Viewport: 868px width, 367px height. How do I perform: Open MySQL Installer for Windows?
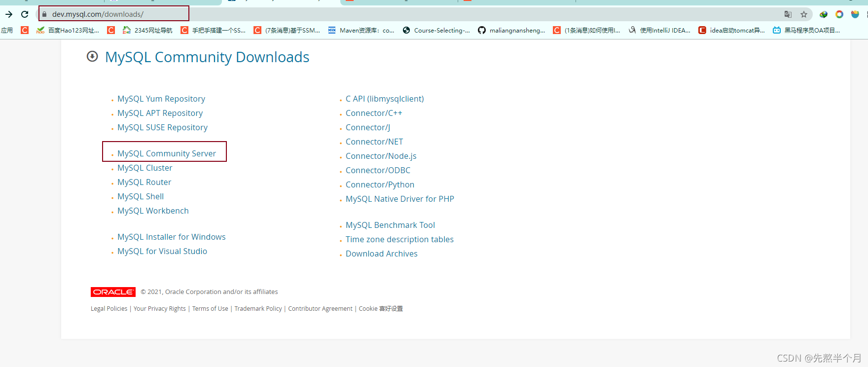171,237
